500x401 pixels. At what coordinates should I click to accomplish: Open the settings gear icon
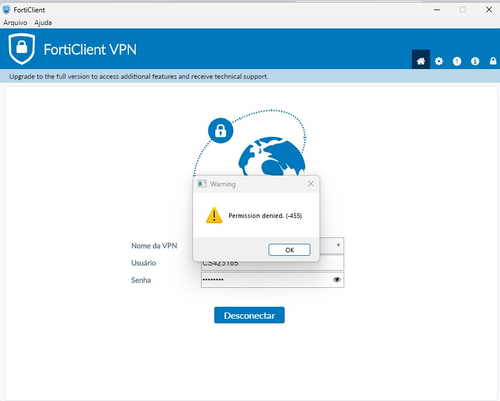coord(439,61)
